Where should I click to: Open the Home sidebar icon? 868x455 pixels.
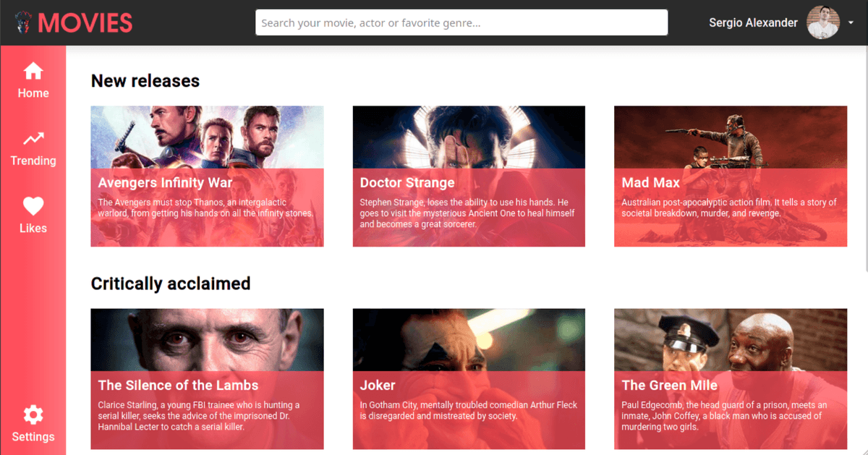tap(33, 71)
